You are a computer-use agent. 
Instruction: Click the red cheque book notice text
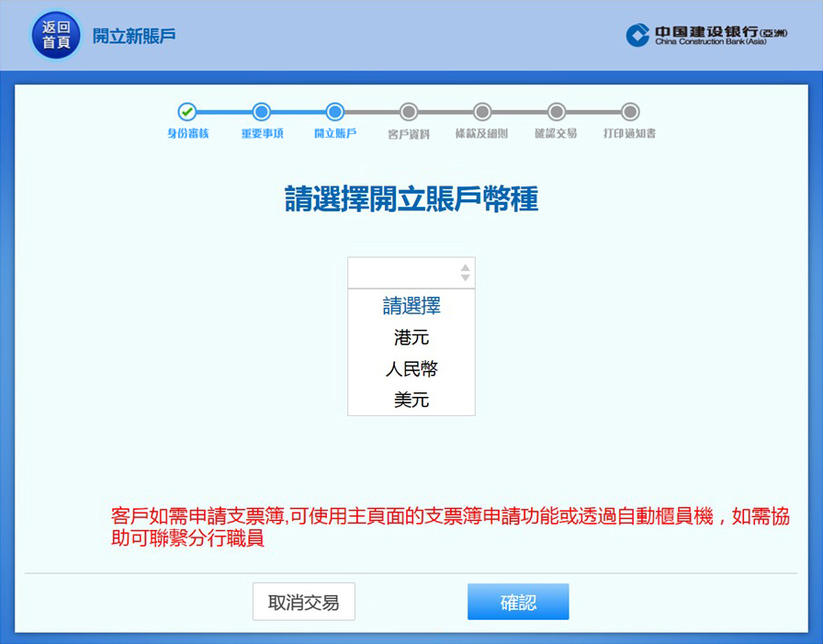[449, 526]
